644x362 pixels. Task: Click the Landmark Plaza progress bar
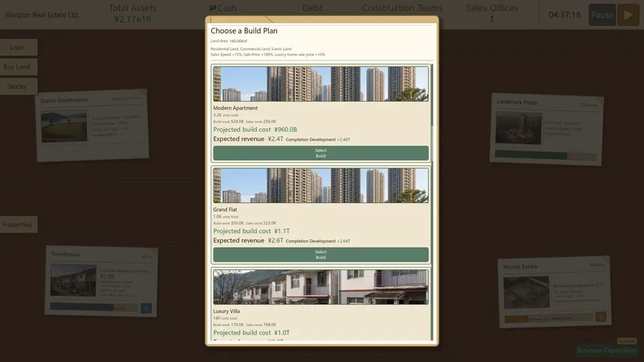point(546,155)
